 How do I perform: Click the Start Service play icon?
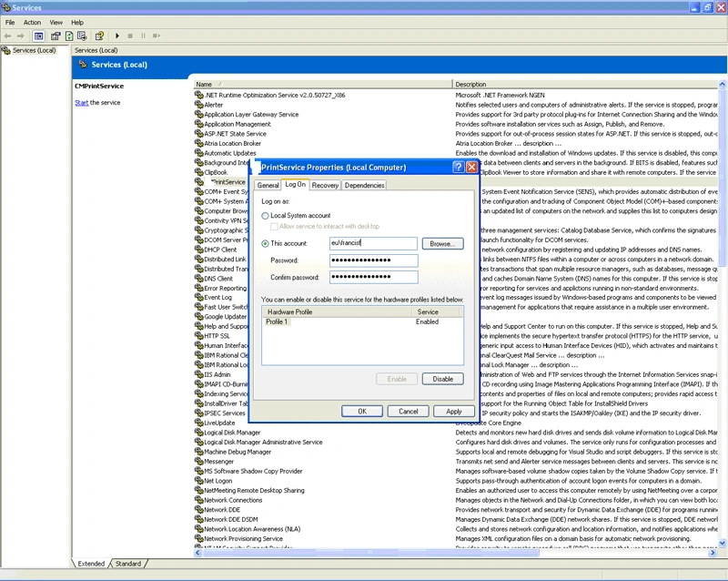[x=117, y=36]
